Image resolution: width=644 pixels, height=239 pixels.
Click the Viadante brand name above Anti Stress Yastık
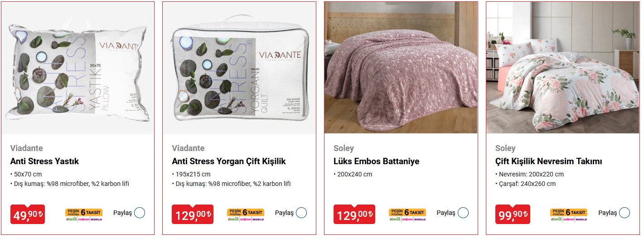[27, 148]
